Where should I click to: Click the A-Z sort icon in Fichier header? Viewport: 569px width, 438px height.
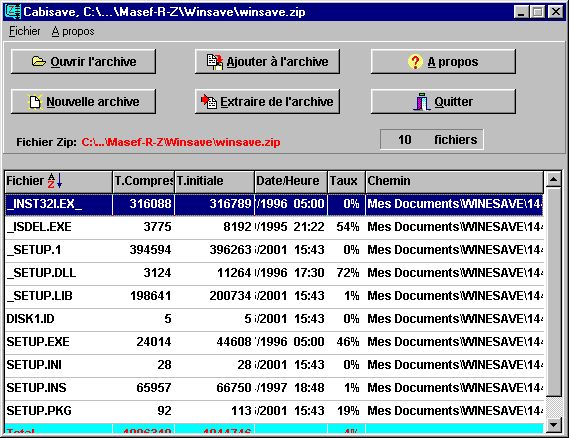click(55, 181)
